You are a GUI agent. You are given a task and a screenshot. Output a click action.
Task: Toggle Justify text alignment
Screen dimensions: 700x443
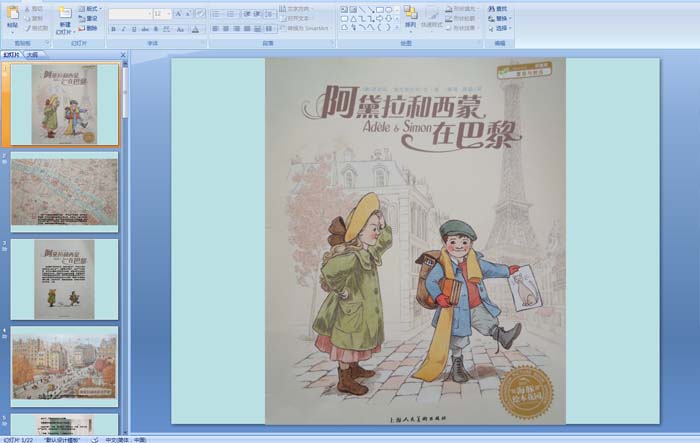tap(247, 29)
